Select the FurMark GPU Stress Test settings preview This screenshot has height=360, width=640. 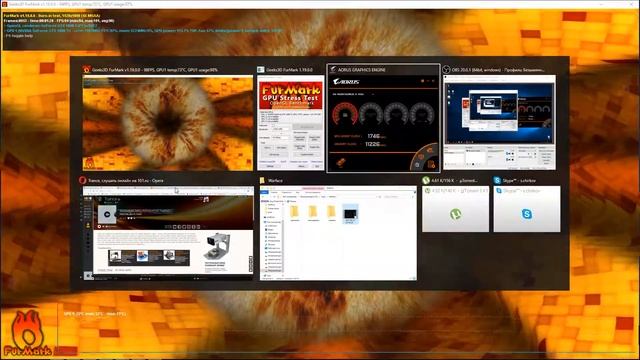click(291, 123)
